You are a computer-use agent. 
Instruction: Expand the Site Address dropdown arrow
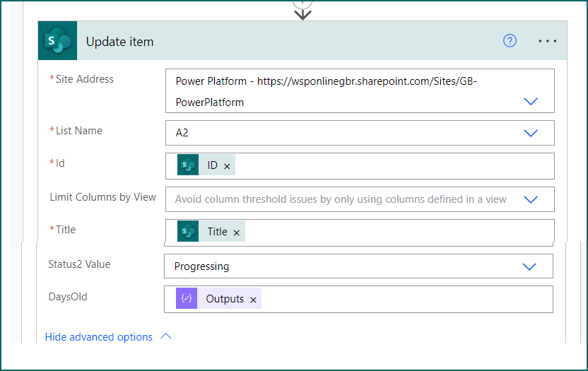tap(531, 101)
